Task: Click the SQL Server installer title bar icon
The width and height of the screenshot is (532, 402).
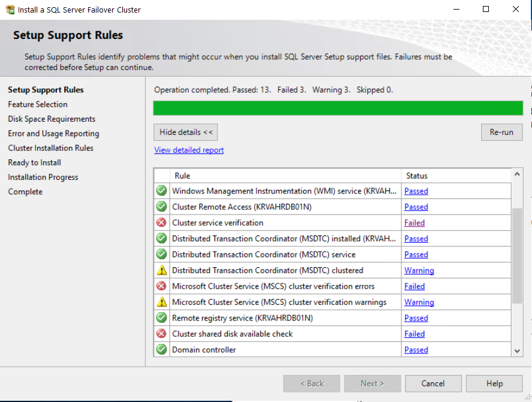Action: [x=10, y=10]
